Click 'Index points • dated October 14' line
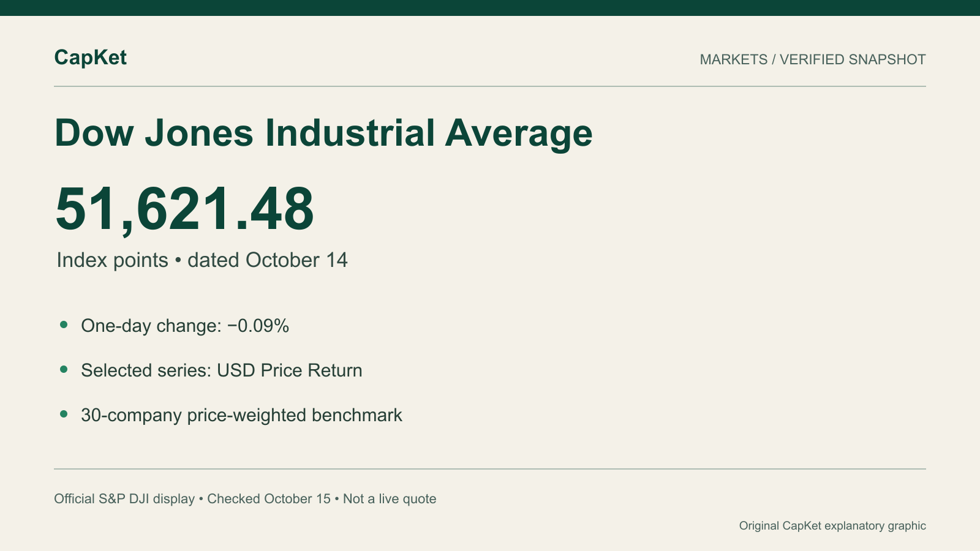 click(x=202, y=260)
